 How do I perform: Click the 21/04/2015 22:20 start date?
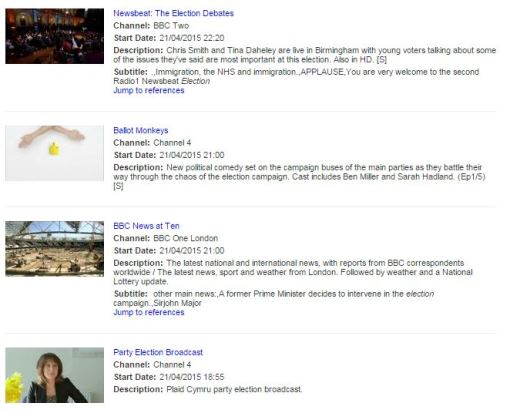[x=192, y=38]
